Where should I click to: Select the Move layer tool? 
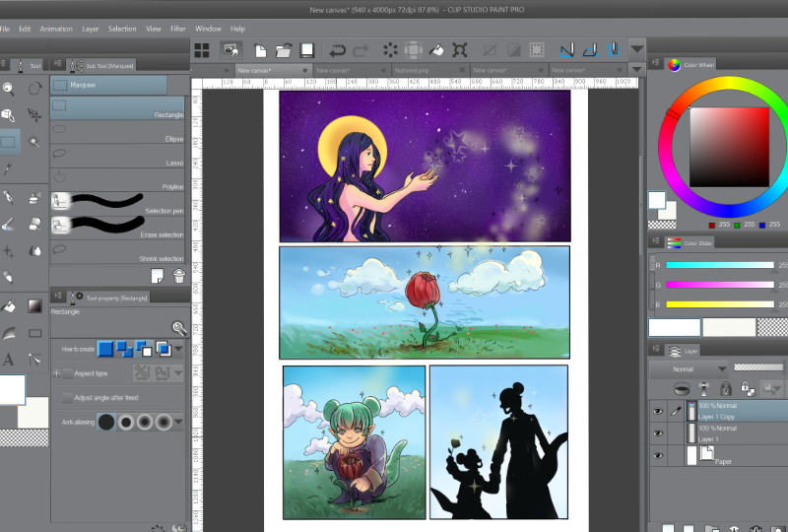click(34, 115)
